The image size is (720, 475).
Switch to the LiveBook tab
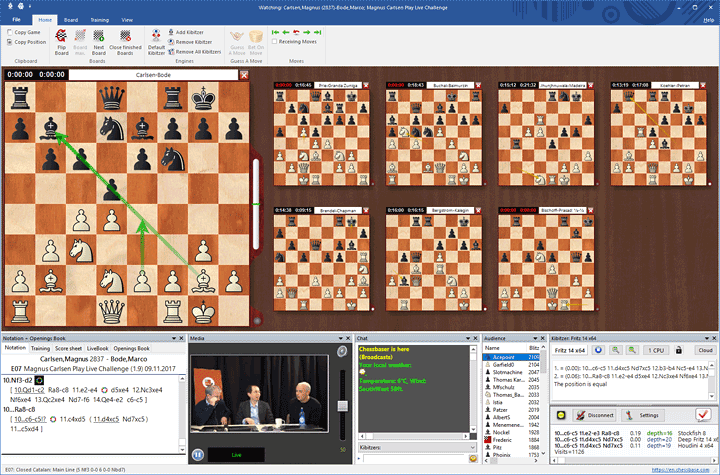click(x=97, y=349)
